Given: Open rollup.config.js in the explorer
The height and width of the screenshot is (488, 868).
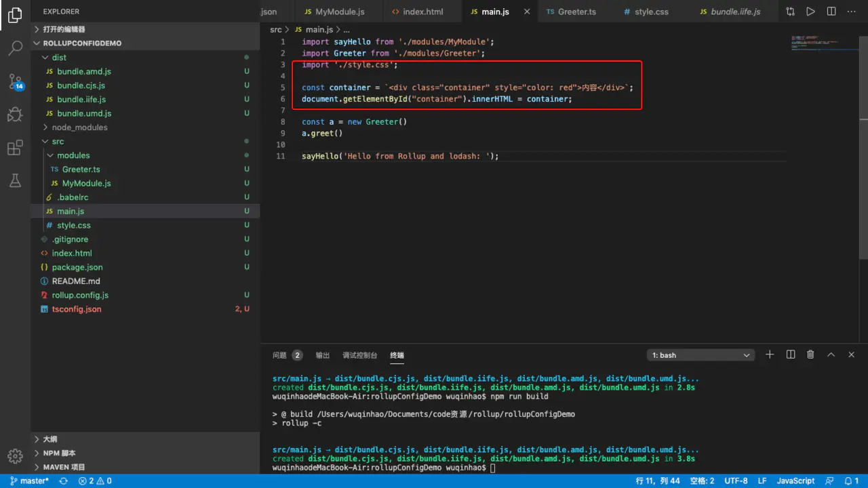Looking at the screenshot, I should point(80,295).
